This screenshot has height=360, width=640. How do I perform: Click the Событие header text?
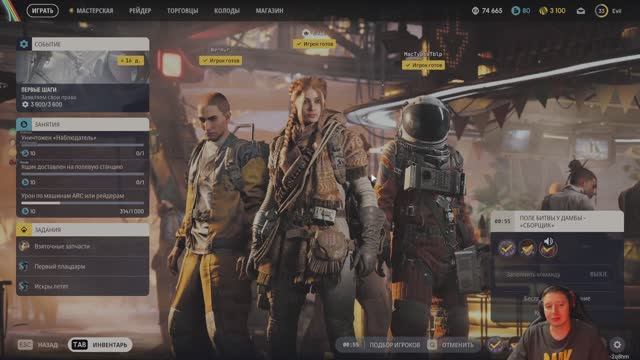[x=47, y=44]
